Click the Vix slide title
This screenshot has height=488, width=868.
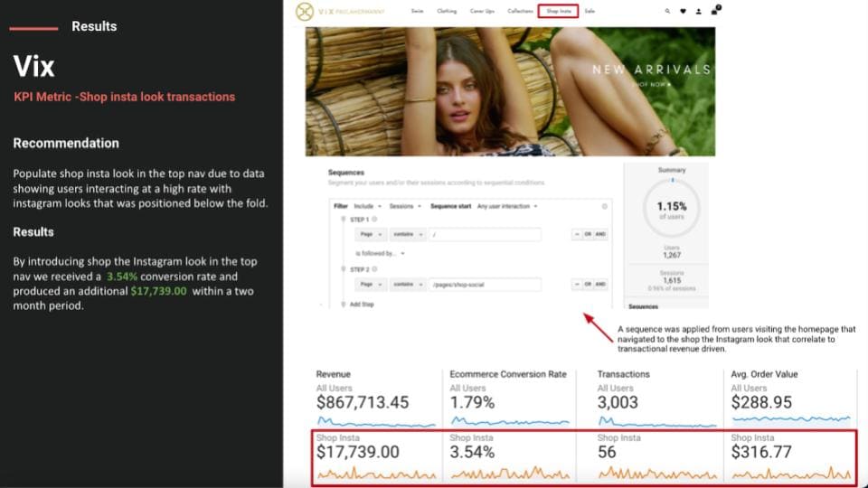tap(33, 66)
